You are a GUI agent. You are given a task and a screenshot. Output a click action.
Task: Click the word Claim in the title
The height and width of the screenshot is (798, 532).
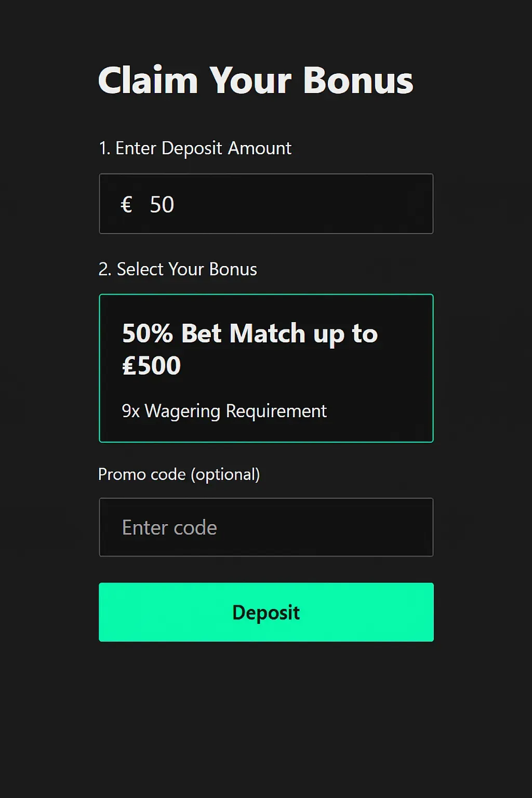148,81
